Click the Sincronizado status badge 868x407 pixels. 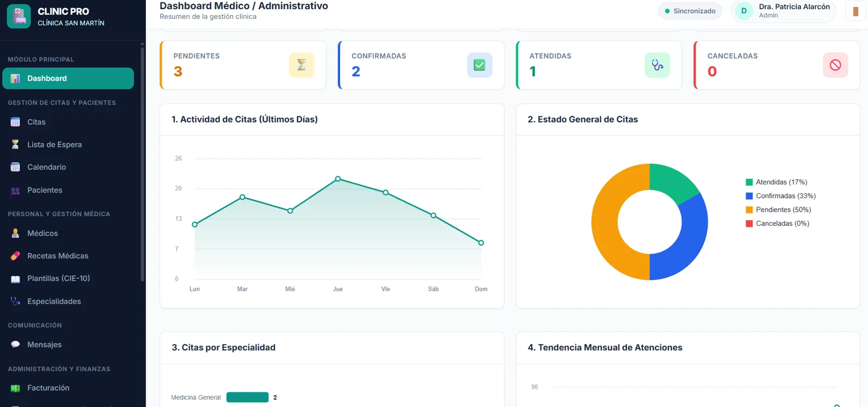(690, 11)
